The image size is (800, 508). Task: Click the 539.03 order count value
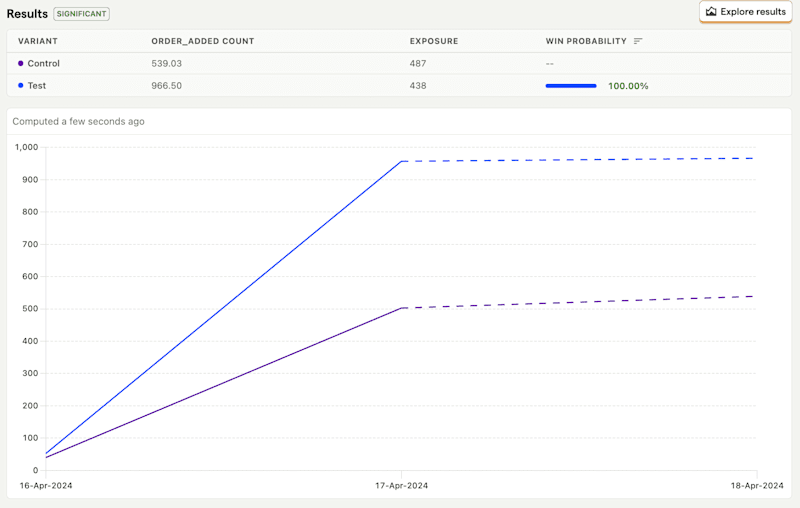click(166, 63)
